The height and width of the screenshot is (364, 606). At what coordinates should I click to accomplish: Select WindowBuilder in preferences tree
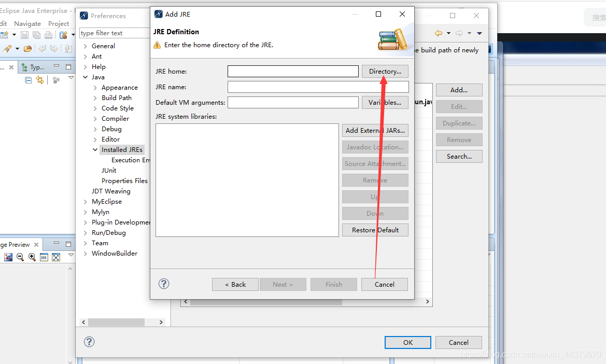[115, 254]
